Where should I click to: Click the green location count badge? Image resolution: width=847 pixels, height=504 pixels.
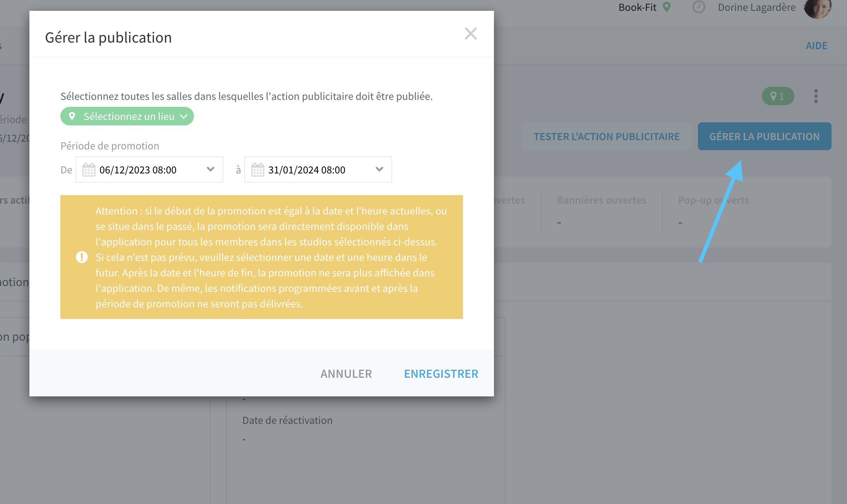778,96
